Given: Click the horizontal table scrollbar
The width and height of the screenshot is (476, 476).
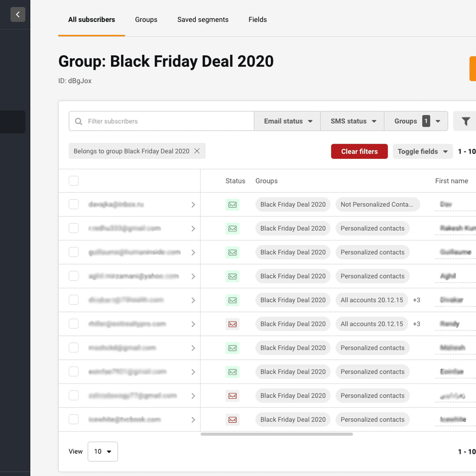Looking at the screenshot, I should point(276,434).
